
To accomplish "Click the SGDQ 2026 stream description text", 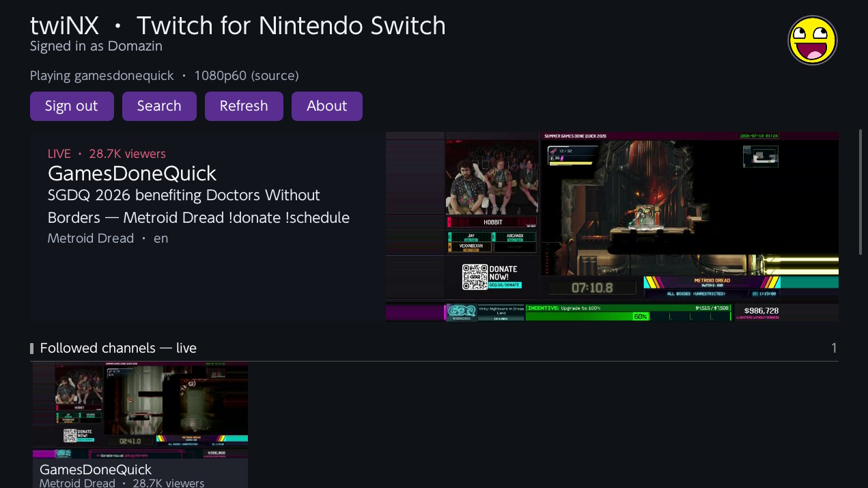I will [199, 206].
